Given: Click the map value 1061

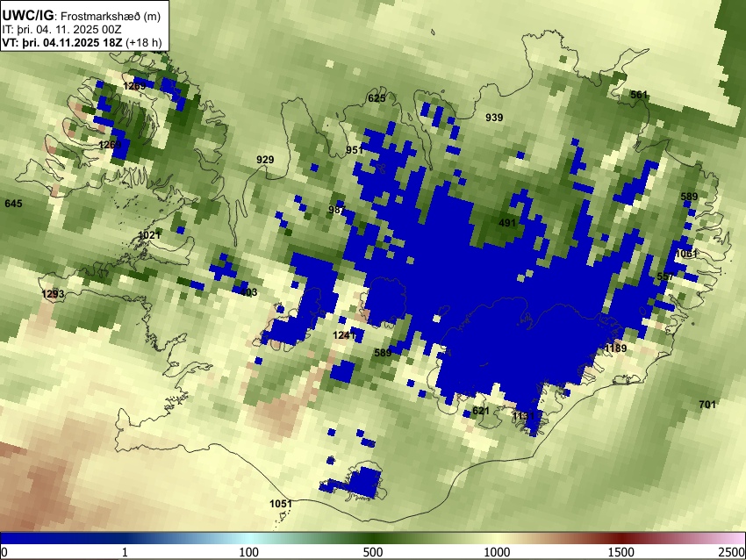Looking at the screenshot, I should 686,254.
